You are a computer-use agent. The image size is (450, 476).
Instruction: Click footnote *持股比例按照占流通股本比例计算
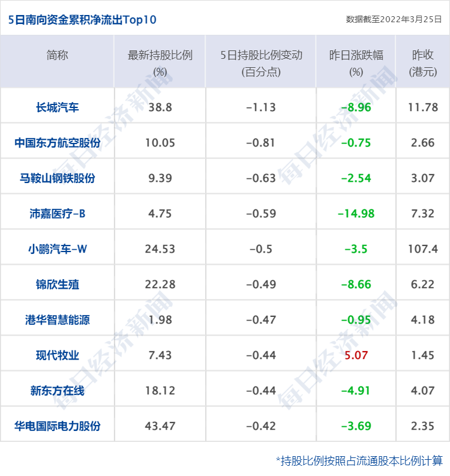tap(359, 461)
